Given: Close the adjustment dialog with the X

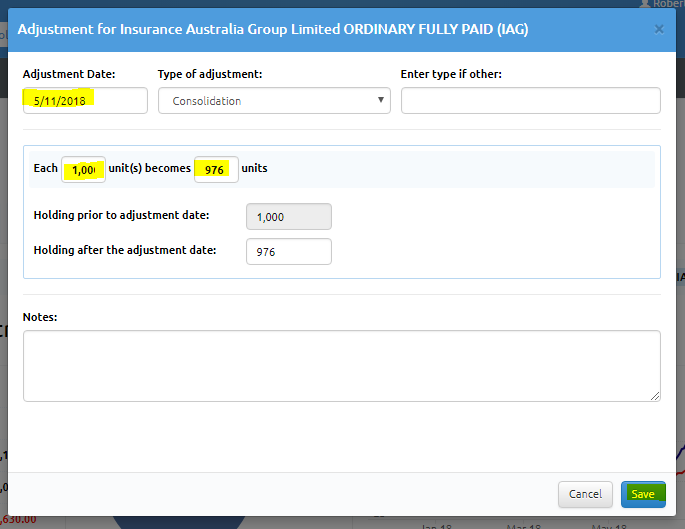Looking at the screenshot, I should 659,29.
